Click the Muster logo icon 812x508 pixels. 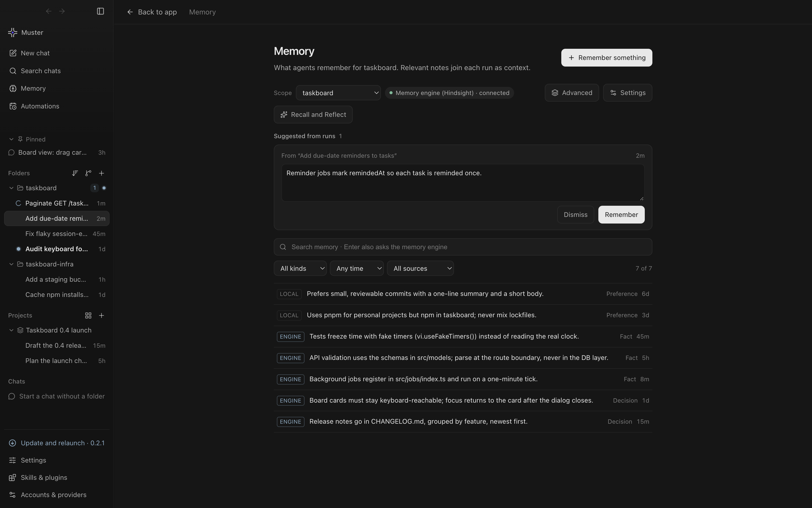(13, 33)
